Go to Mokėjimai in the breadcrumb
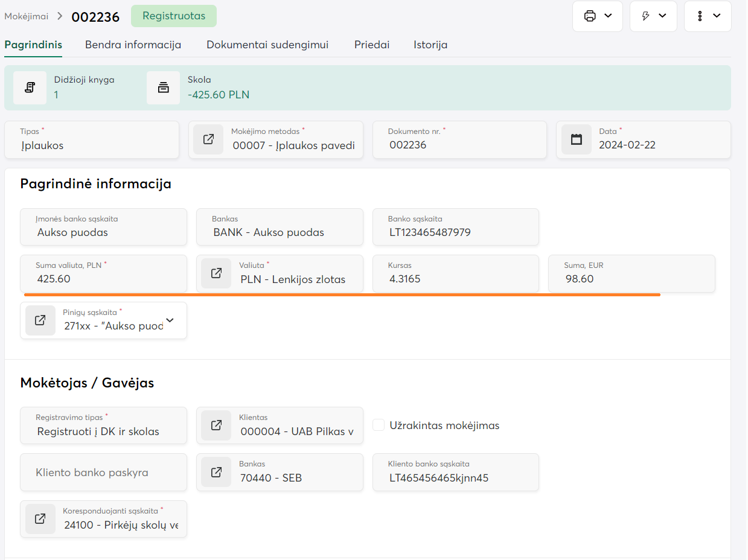The image size is (748, 560). [26, 16]
